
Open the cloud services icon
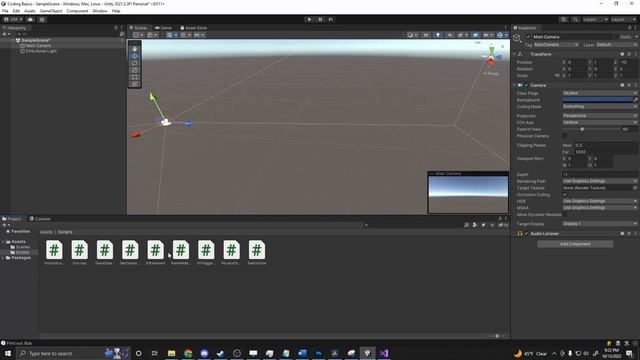click(x=30, y=19)
